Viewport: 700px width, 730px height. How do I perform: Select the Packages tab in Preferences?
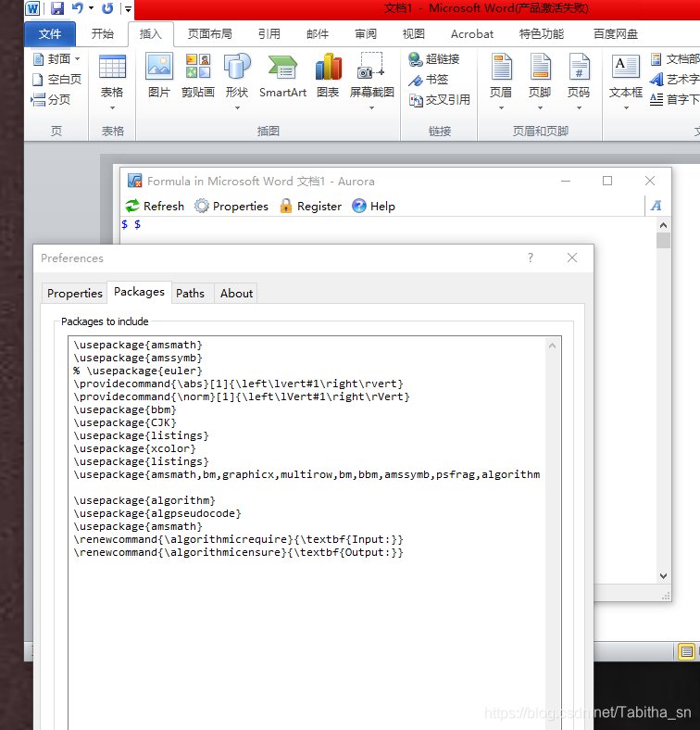[x=139, y=292]
